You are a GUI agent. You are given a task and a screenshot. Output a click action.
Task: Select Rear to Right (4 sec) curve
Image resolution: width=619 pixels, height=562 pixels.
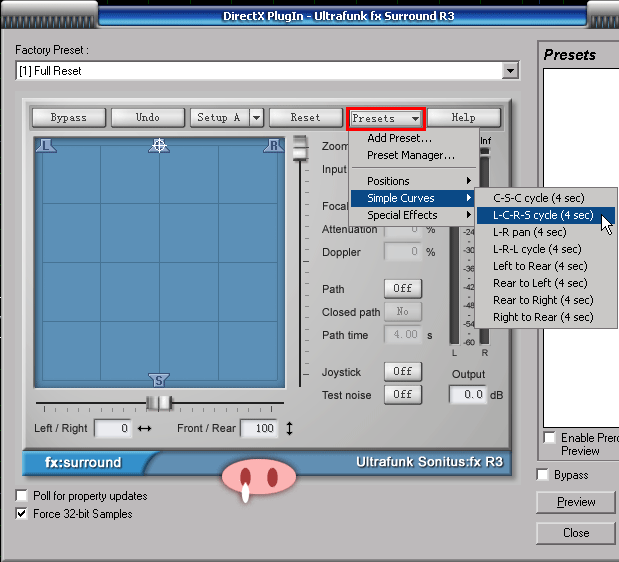[x=546, y=300]
